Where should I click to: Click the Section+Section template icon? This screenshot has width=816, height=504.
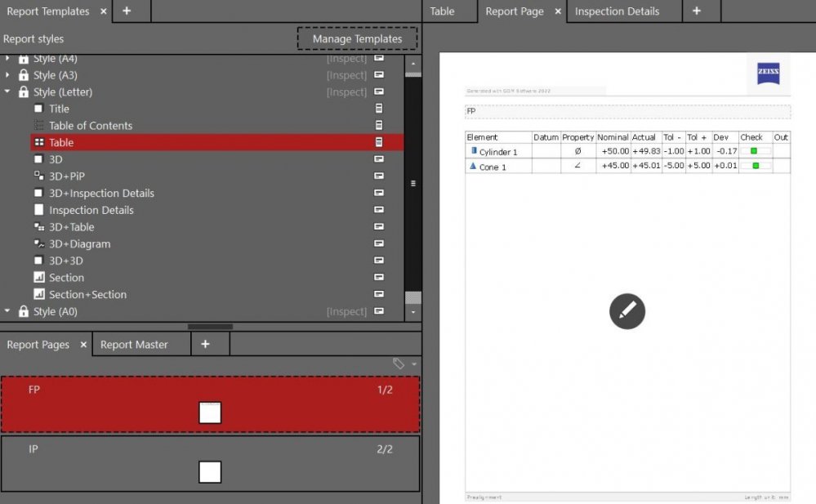click(x=38, y=295)
